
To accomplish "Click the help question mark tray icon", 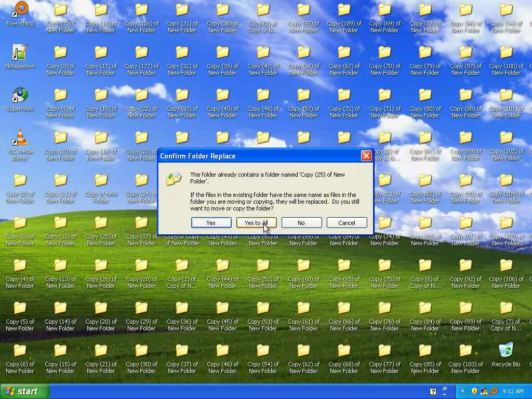I will coord(433,392).
